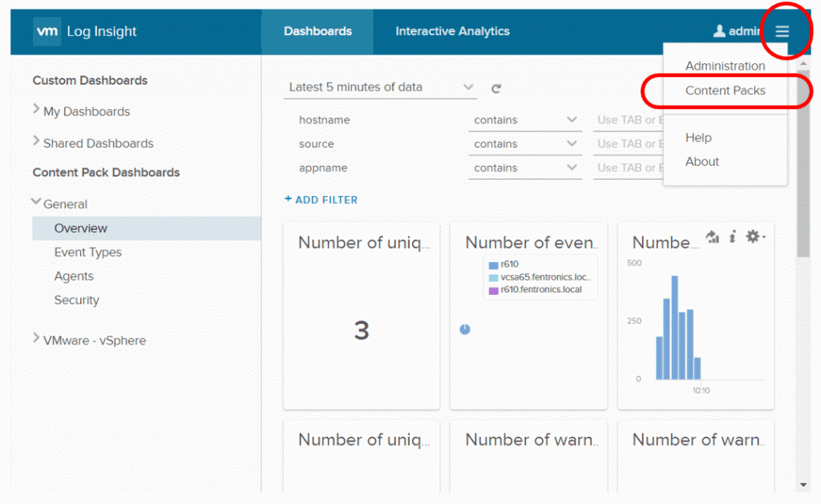Click the r610 blue legend swatch
Viewport: 821px width, 504px height.
tap(493, 265)
